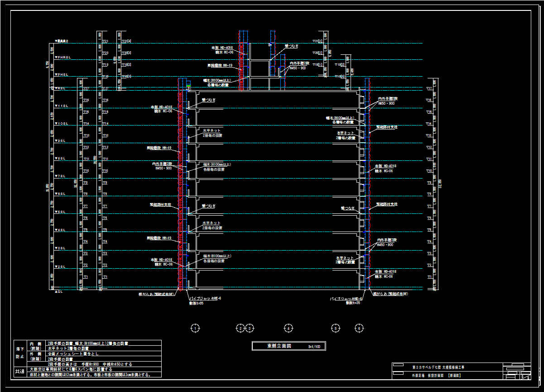This screenshot has height=392, width=544.
Task: Select grid axis bubble number 4
Action: [288, 328]
